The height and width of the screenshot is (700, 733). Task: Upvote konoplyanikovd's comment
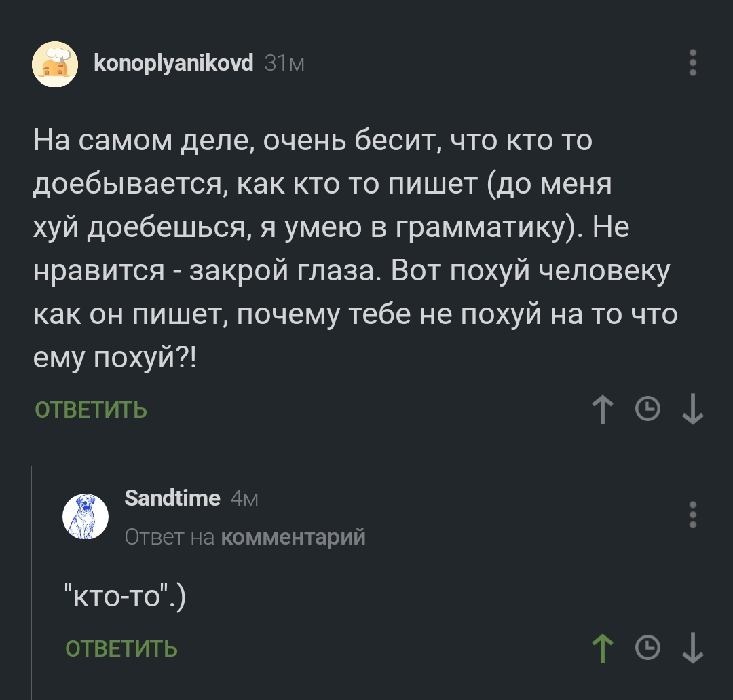click(602, 409)
